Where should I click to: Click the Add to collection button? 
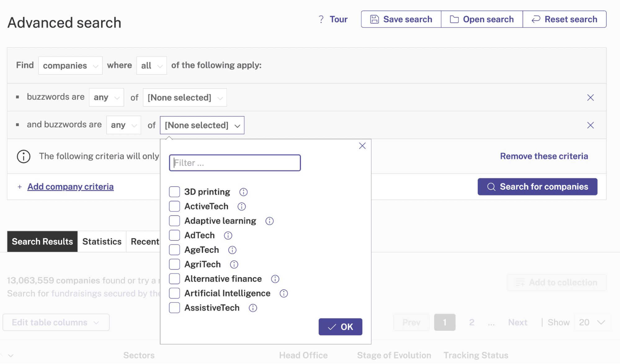556,283
